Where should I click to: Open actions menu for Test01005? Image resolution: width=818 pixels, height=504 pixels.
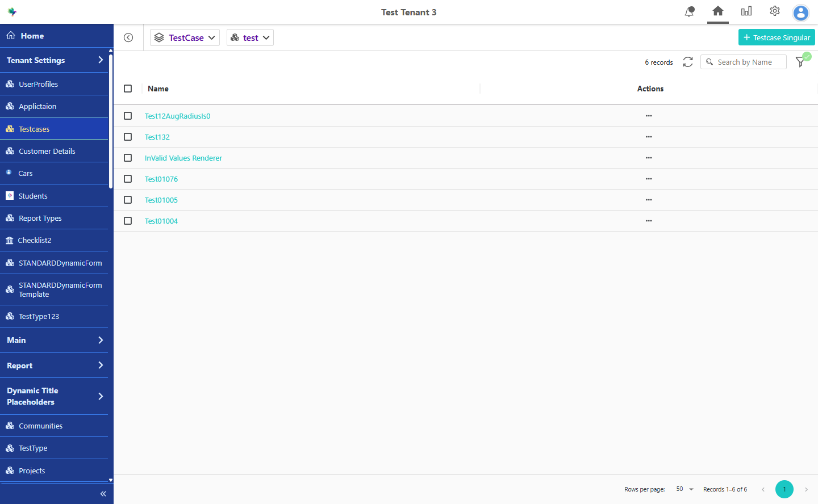[649, 200]
